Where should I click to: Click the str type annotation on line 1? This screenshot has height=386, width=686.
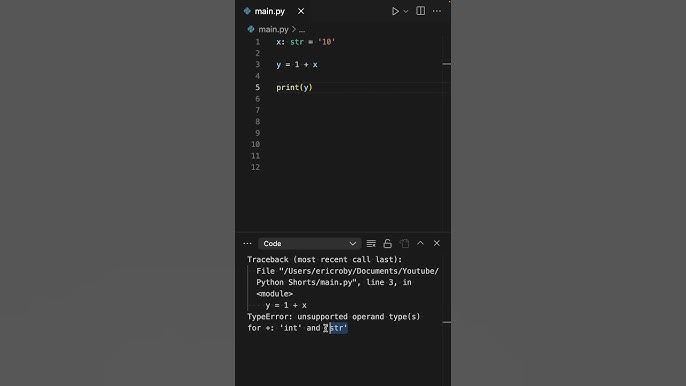coord(297,42)
